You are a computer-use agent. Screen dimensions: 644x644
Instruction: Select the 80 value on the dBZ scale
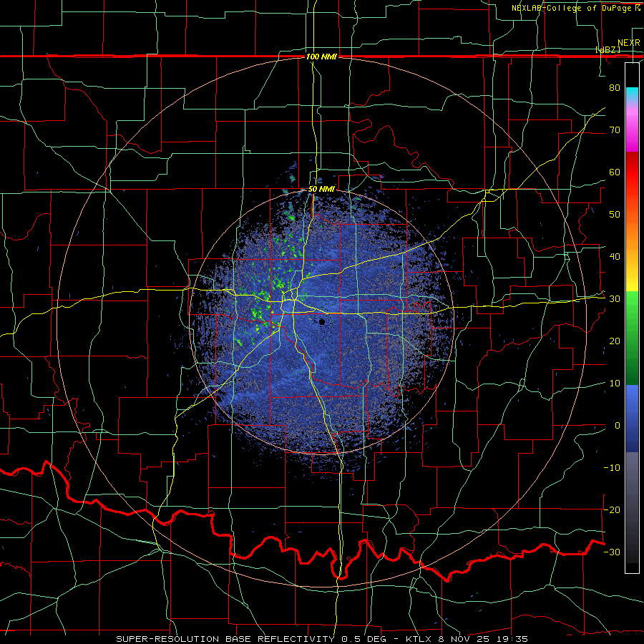[615, 87]
